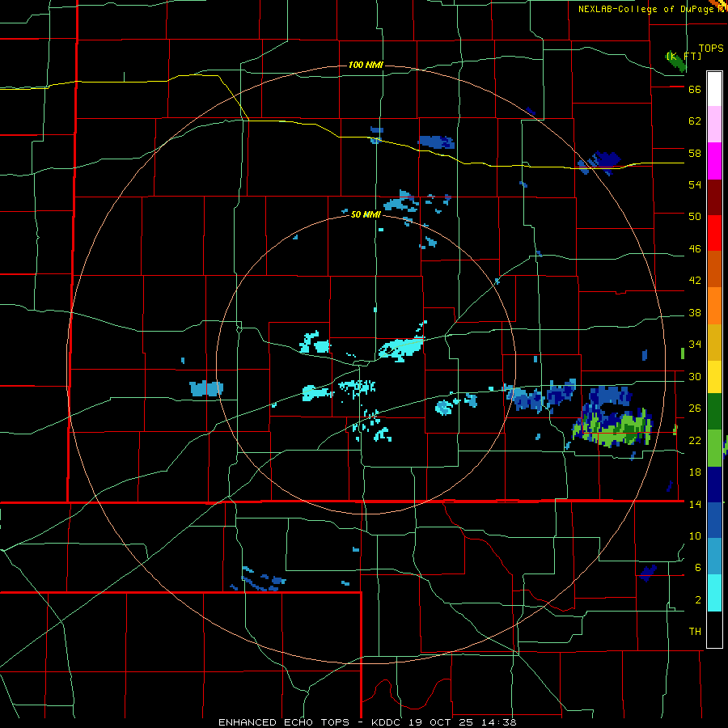The width and height of the screenshot is (728, 728).
Task: Click the ENHANCED ECHO TOPS product title
Action: point(284,722)
